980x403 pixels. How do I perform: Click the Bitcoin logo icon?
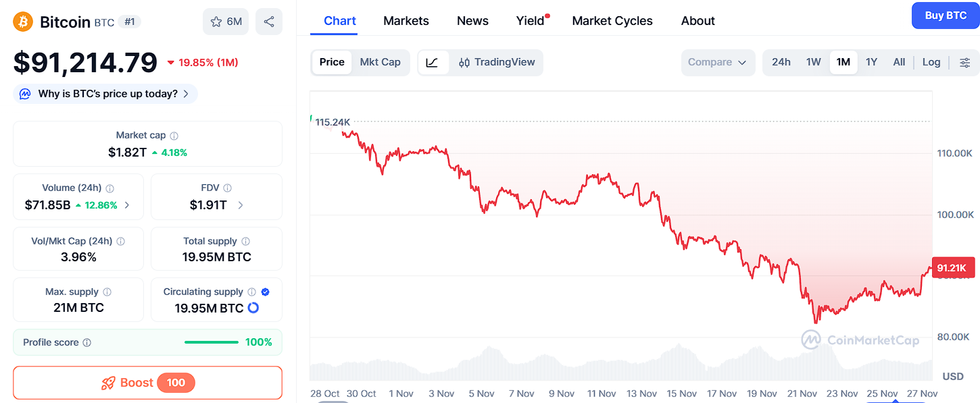[23, 22]
